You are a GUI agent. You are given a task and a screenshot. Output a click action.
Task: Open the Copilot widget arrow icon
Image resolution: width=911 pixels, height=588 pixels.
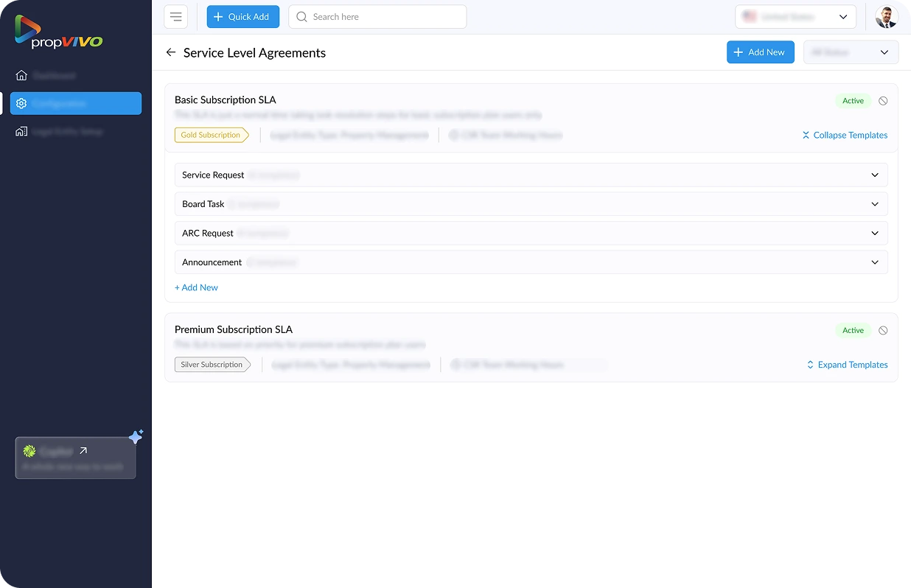point(83,450)
